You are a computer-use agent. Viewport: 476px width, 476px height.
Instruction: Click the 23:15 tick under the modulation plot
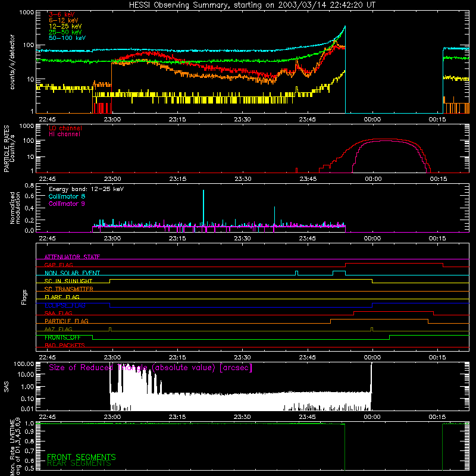[x=177, y=239]
